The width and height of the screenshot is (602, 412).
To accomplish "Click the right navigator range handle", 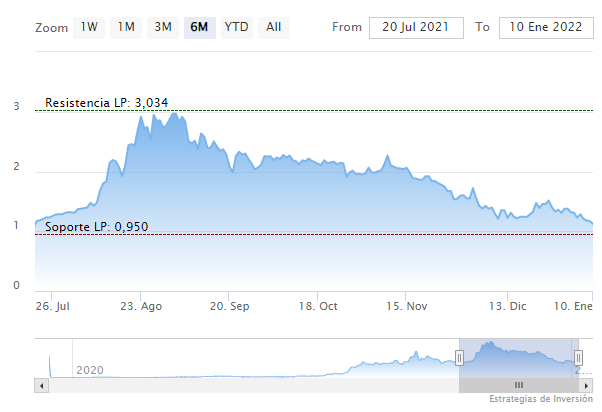I will (x=579, y=357).
